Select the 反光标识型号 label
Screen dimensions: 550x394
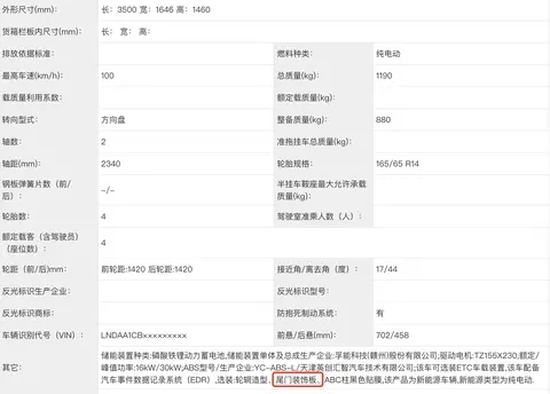[303, 291]
